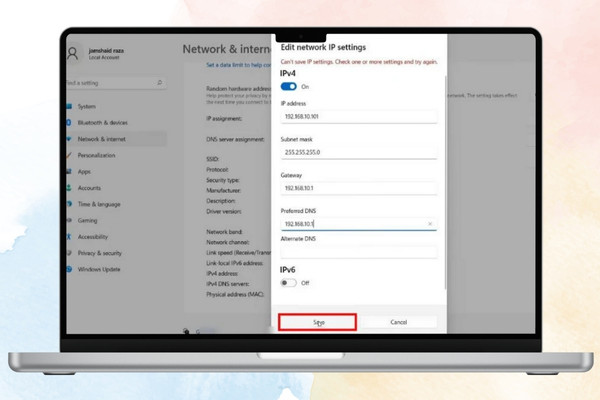Click the DNS server assignment label
This screenshot has height=400, width=600.
[235, 139]
